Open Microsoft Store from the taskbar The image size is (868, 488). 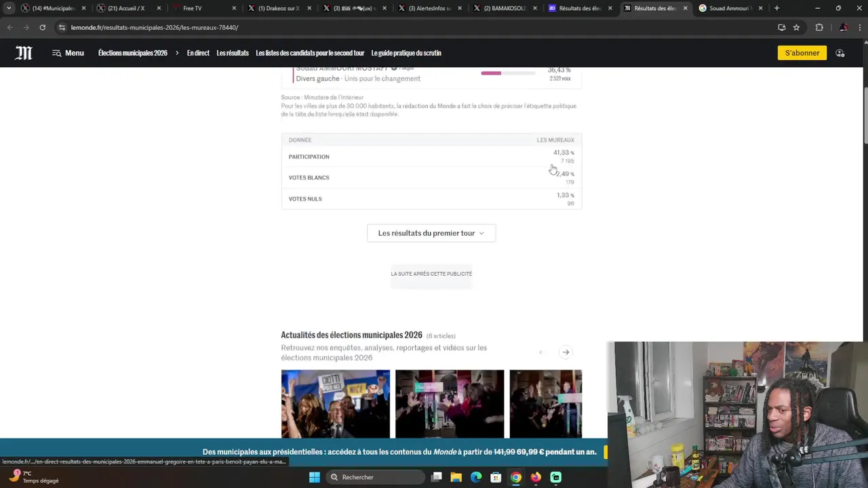click(x=496, y=477)
